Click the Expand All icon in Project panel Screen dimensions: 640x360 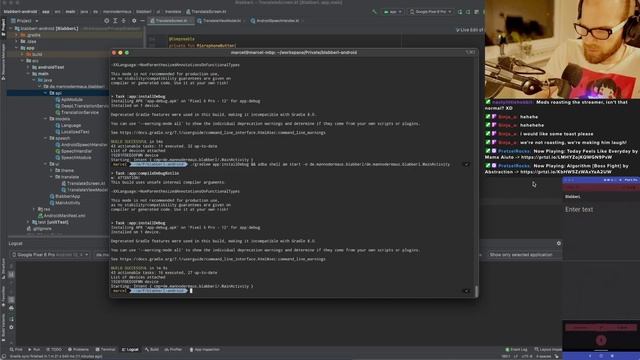(115, 20)
